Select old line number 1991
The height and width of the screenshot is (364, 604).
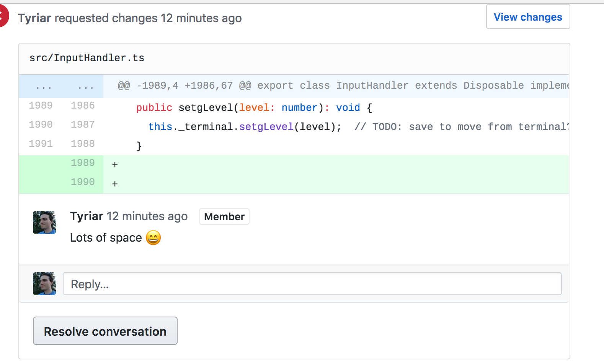point(41,144)
